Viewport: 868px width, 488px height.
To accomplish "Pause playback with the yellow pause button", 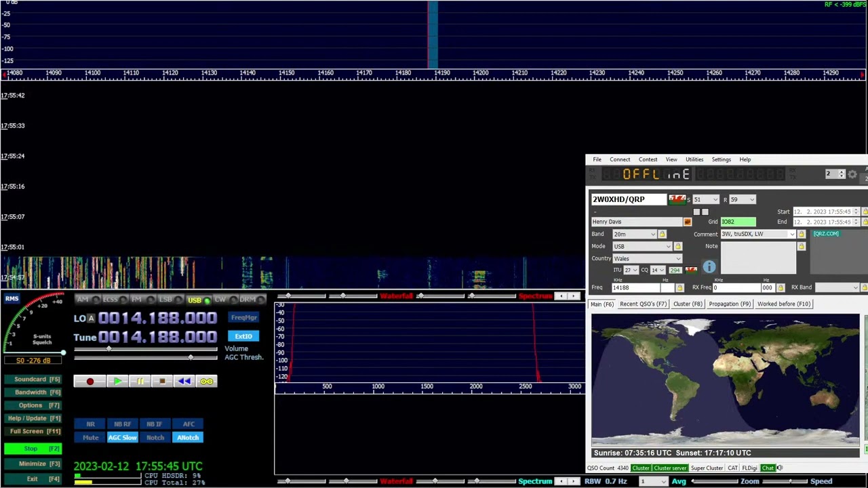I will (140, 382).
